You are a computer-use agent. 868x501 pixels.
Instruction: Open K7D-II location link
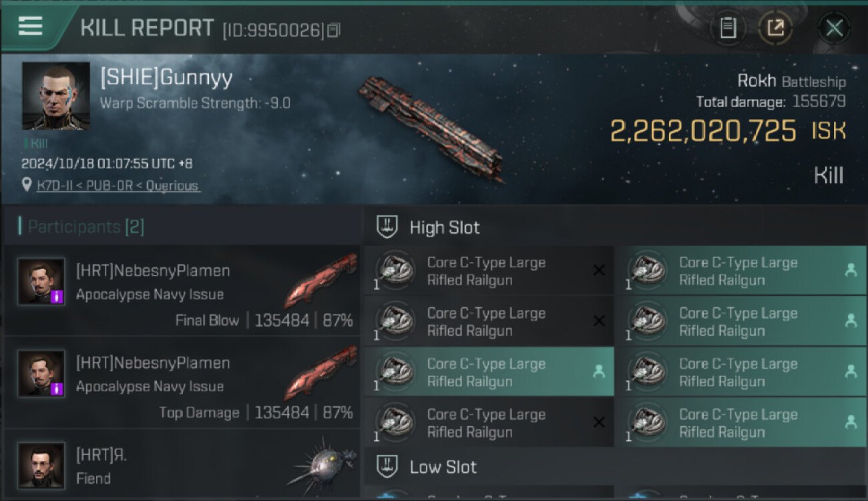[x=118, y=186]
